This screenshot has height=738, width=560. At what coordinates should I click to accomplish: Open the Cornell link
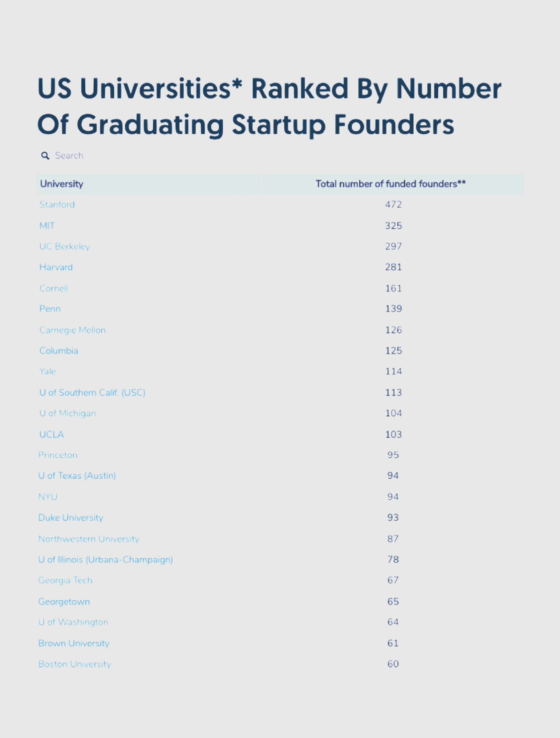click(54, 288)
